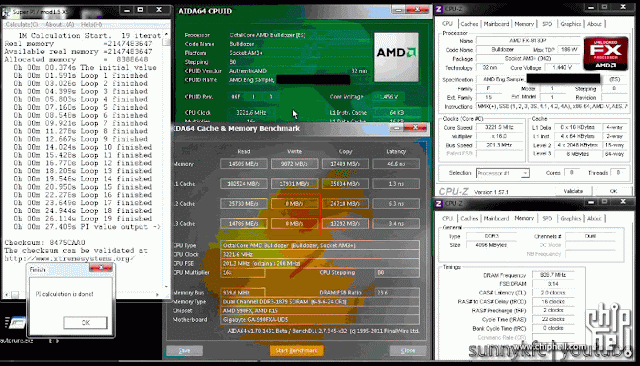Click Validate button in CPU-Z
The image size is (640, 366).
point(573,191)
